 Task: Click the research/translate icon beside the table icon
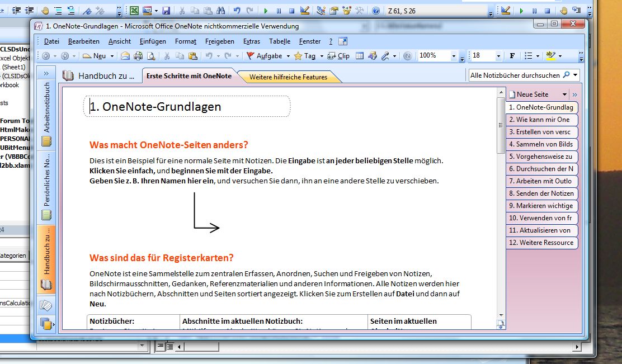coord(372,56)
